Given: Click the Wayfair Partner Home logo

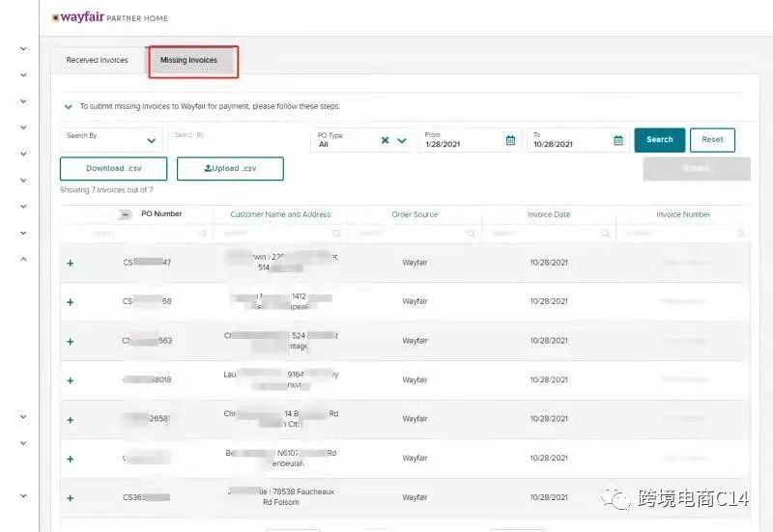Looking at the screenshot, I should [x=110, y=17].
